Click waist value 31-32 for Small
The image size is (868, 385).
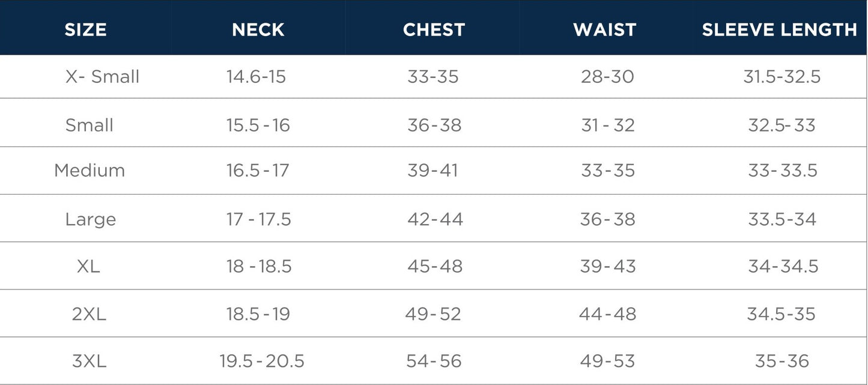point(607,125)
